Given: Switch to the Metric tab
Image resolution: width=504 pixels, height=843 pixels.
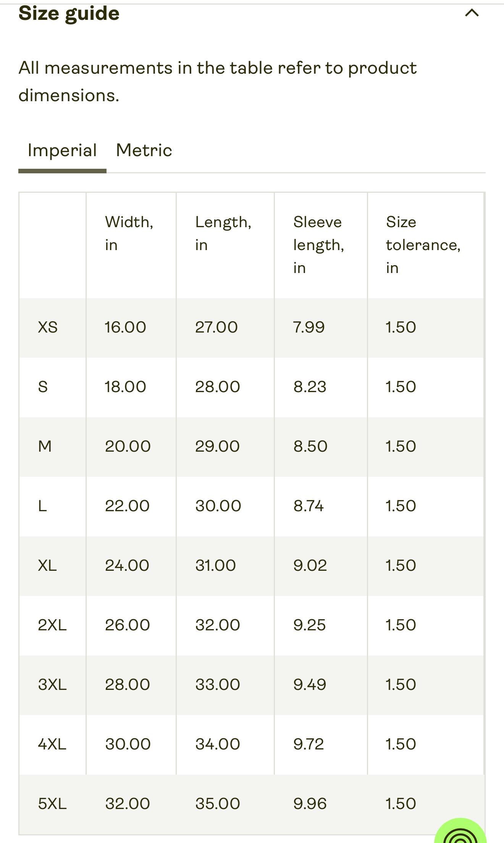Looking at the screenshot, I should pos(144,150).
